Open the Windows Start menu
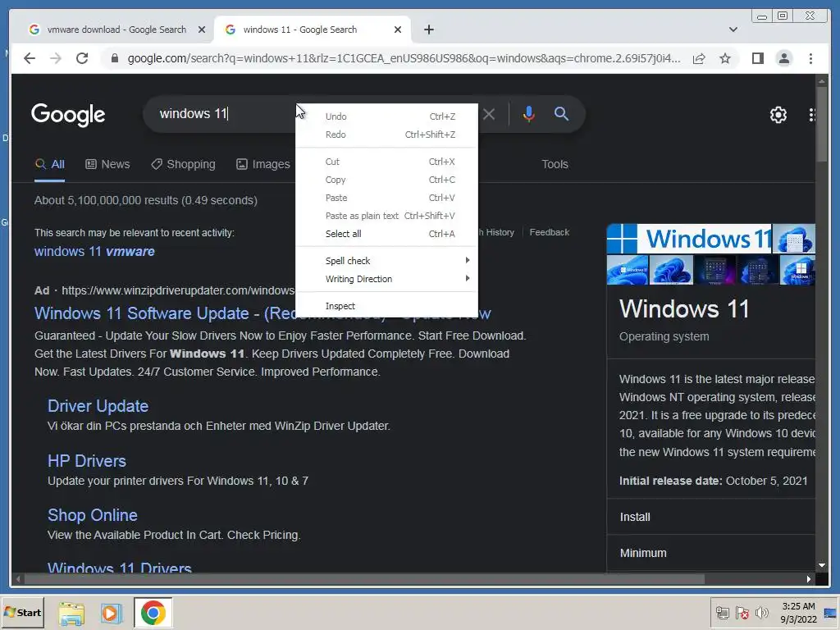 click(22, 612)
